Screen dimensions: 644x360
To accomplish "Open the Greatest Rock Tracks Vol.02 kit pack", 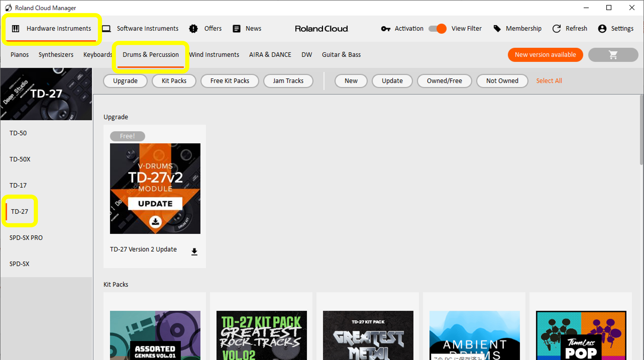I will click(262, 335).
